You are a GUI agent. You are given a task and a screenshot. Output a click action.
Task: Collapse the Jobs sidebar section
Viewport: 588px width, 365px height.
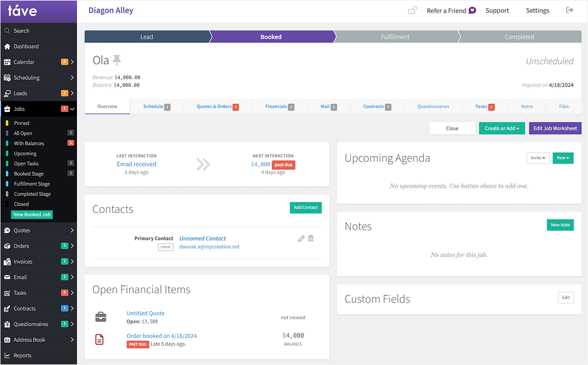coord(72,109)
